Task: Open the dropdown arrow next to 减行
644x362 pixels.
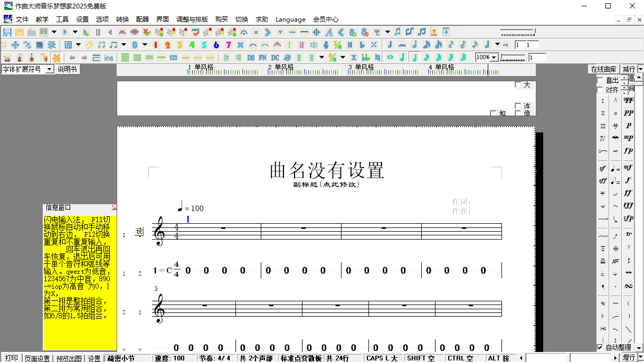Action: click(639, 69)
